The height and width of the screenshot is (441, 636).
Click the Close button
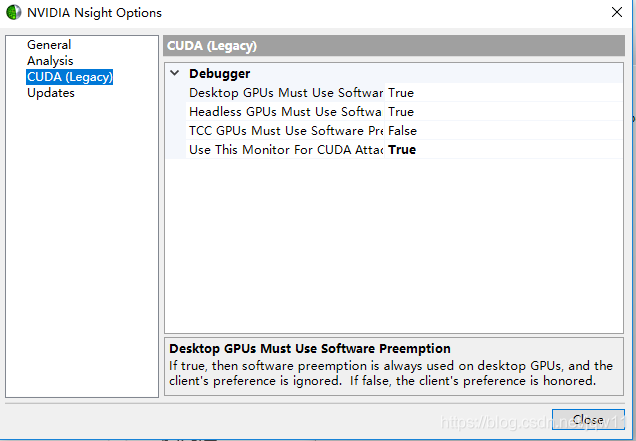click(588, 419)
